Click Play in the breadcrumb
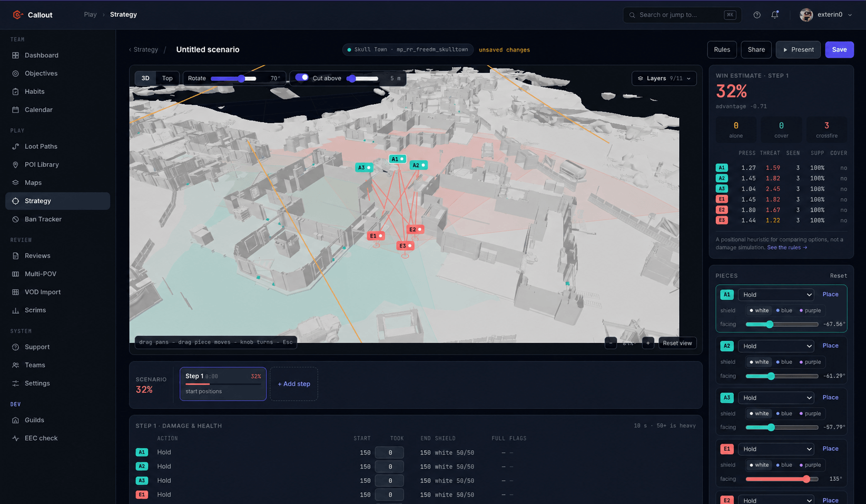This screenshot has width=866, height=504. [x=90, y=15]
